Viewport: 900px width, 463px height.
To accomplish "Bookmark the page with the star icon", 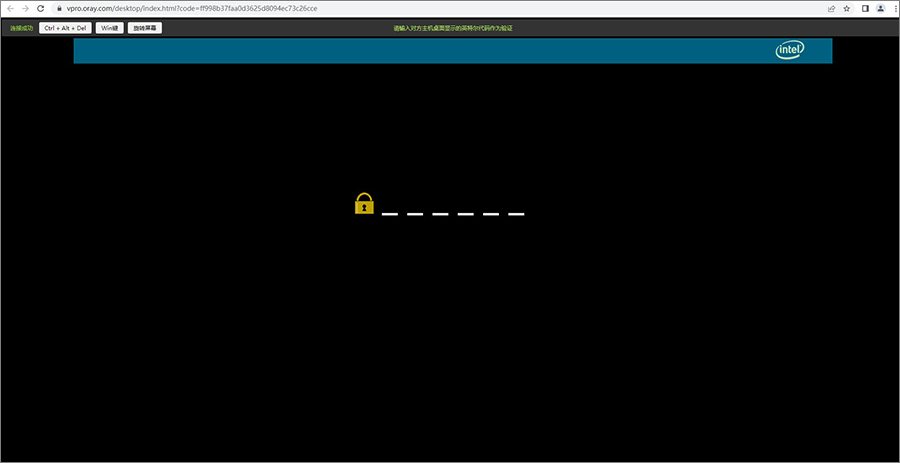I will pos(847,9).
